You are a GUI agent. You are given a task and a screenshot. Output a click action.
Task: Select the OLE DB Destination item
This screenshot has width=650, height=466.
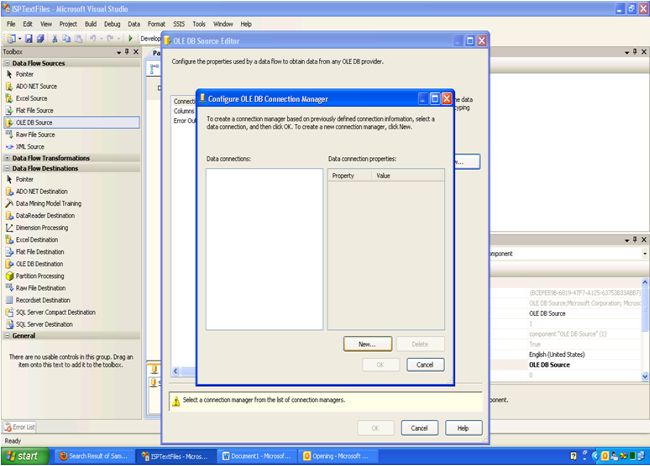[39, 264]
